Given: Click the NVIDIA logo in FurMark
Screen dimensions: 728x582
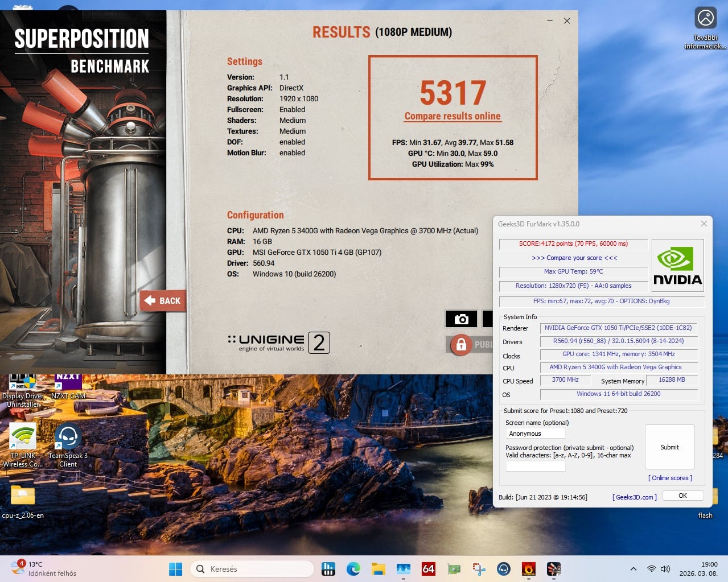Looking at the screenshot, I should (677, 266).
